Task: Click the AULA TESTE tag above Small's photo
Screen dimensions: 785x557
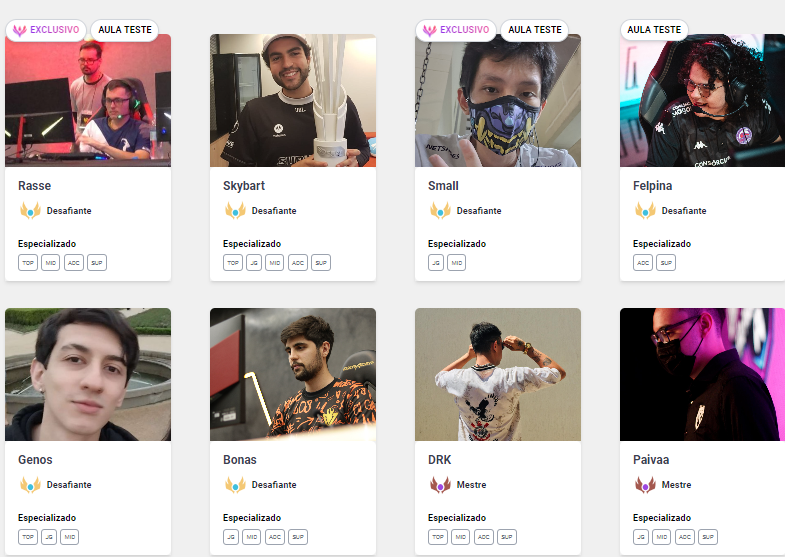Action: [x=535, y=30]
